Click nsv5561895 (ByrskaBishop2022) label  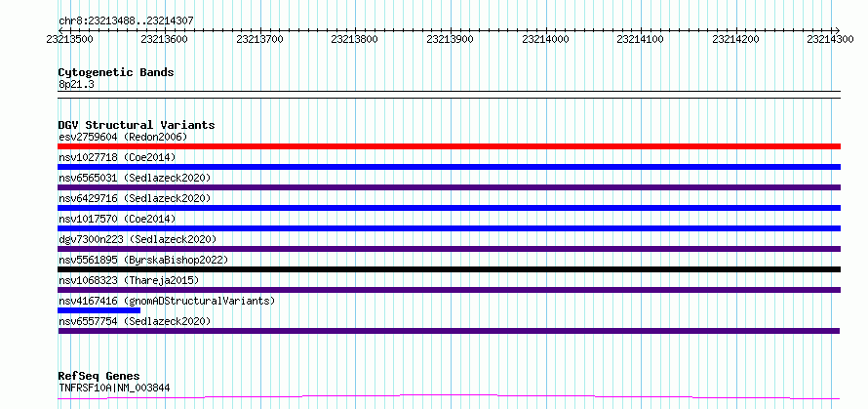pyautogui.click(x=143, y=260)
